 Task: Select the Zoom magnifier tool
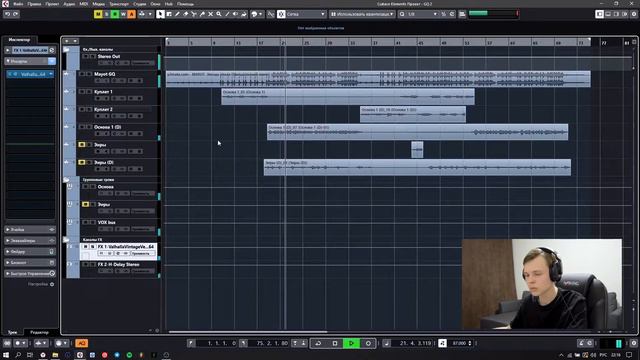(219, 14)
